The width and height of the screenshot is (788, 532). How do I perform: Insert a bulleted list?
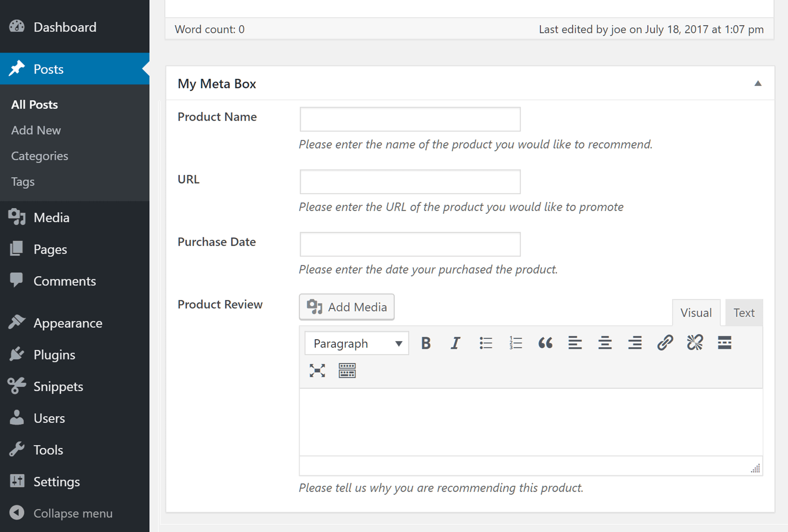tap(486, 343)
